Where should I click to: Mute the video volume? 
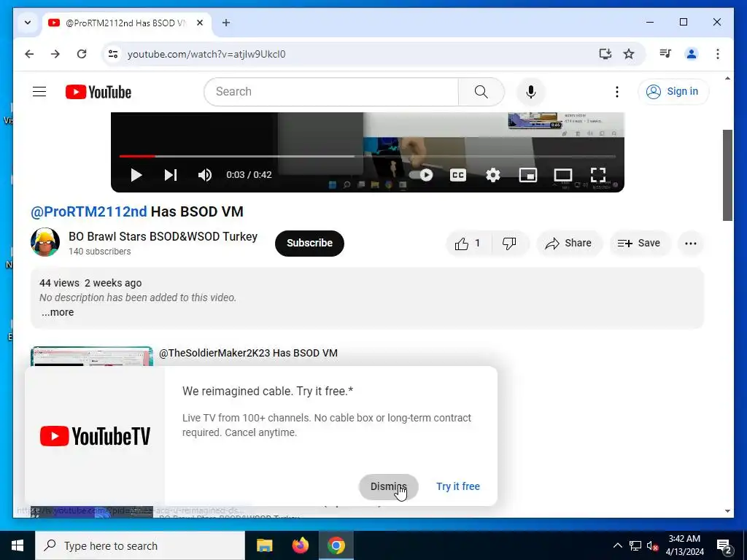point(205,175)
